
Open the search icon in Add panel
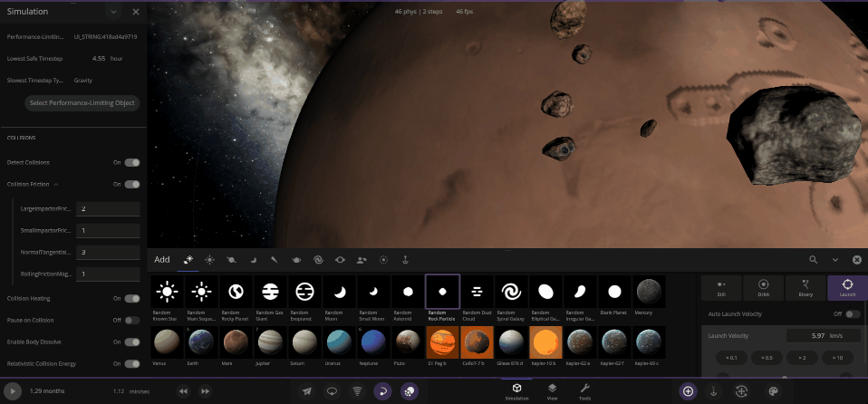[x=814, y=260]
